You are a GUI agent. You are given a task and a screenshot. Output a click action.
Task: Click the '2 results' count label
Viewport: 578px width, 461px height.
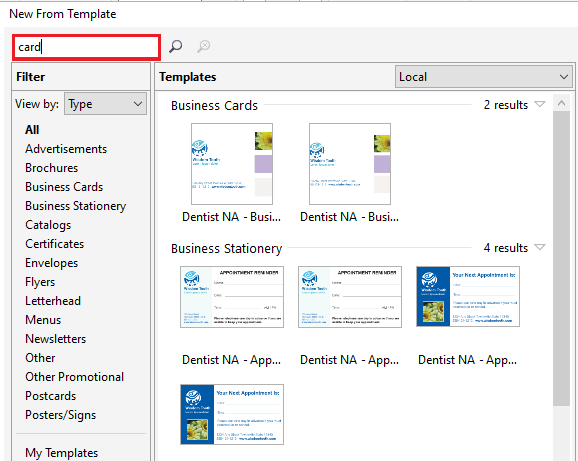click(x=506, y=105)
